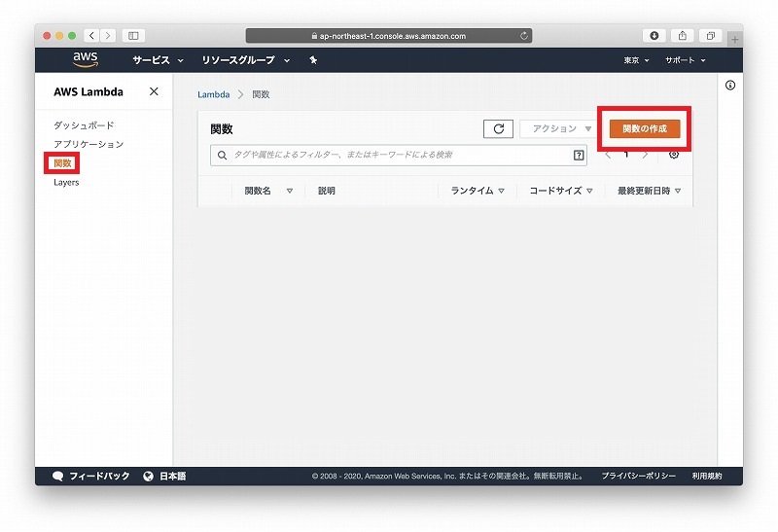Show all tabs overview icon
This screenshot has height=532, width=778.
pyautogui.click(x=711, y=36)
